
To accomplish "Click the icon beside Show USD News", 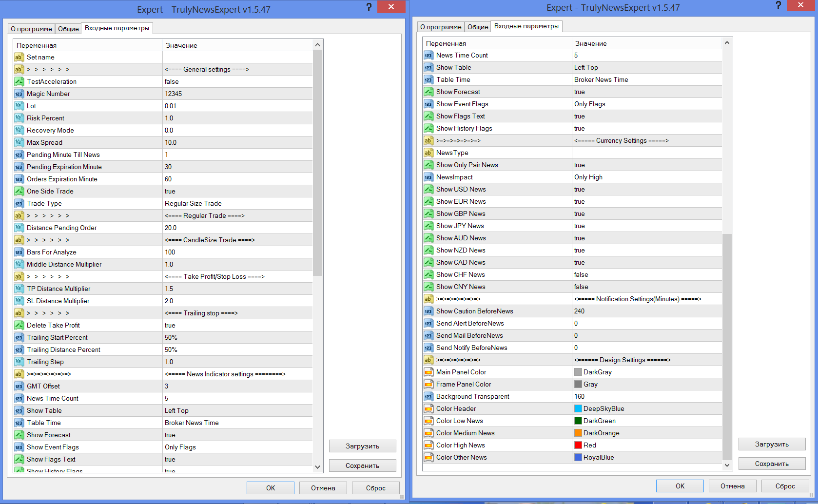I will [428, 189].
